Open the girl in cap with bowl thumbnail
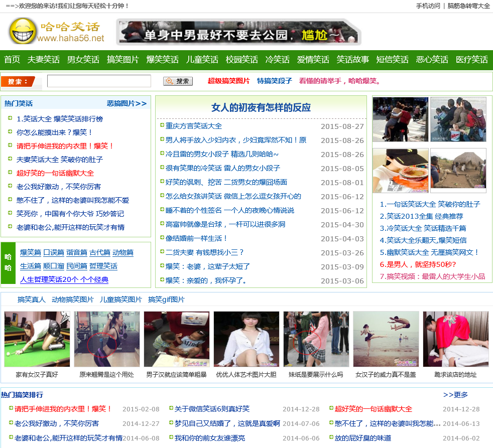The height and width of the screenshot is (448, 493). [x=400, y=171]
